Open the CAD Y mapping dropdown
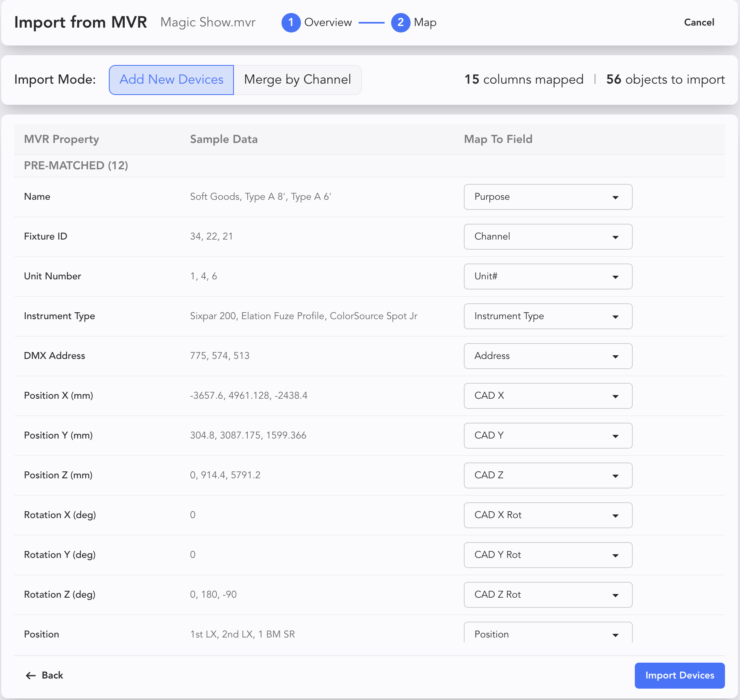This screenshot has width=740, height=700. (548, 436)
